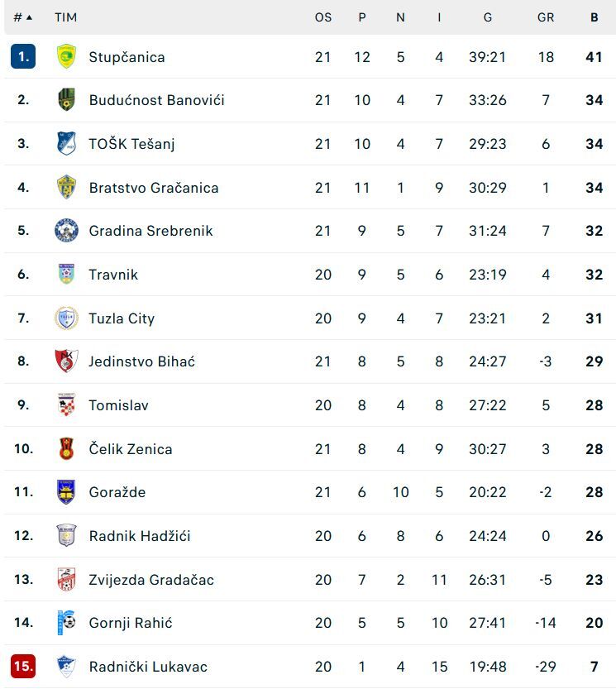The height and width of the screenshot is (689, 616).
Task: Click the Jedinstvo Bihać red crest
Action: point(66,361)
